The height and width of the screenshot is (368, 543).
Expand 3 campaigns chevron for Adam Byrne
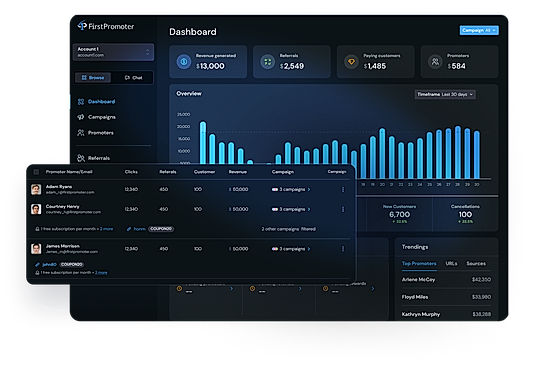point(309,189)
